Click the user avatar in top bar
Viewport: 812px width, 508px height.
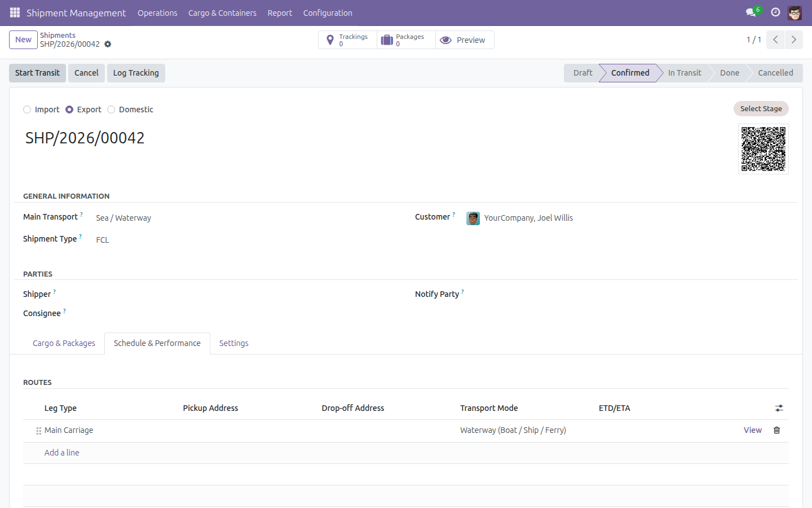(795, 12)
